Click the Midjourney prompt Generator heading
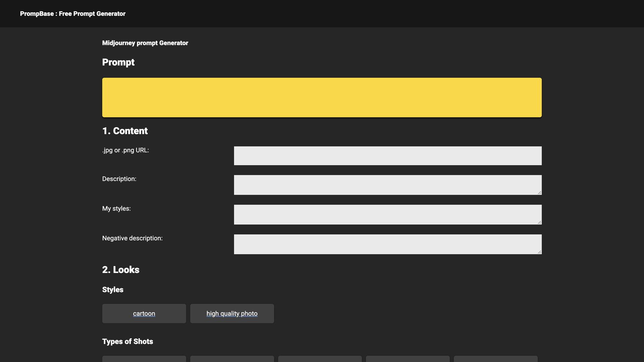644x362 pixels. click(x=145, y=43)
